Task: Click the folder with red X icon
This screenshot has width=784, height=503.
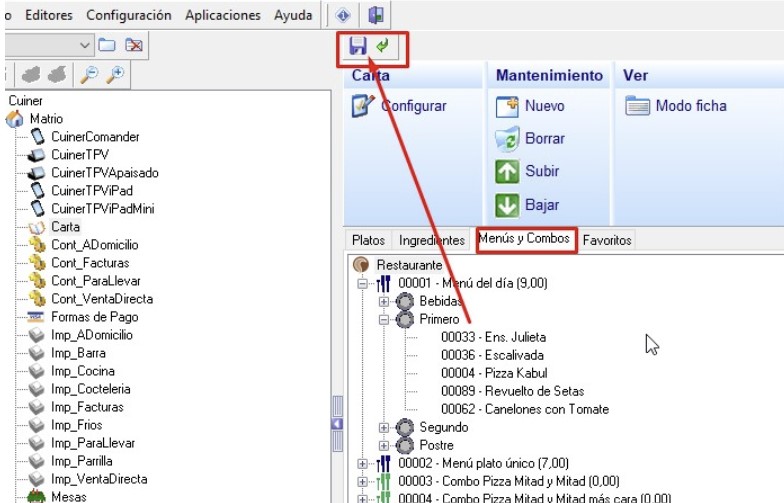Action: point(134,45)
